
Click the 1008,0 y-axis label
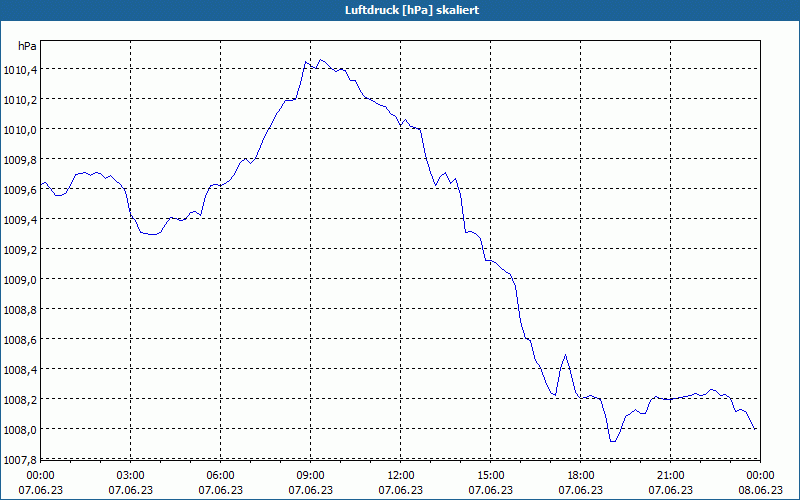(x=20, y=430)
